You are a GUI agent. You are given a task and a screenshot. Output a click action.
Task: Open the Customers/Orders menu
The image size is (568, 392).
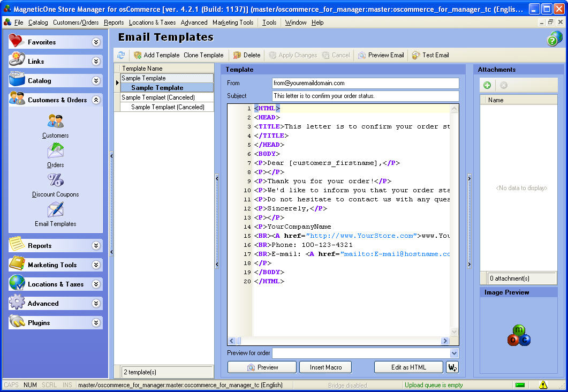pyautogui.click(x=75, y=22)
